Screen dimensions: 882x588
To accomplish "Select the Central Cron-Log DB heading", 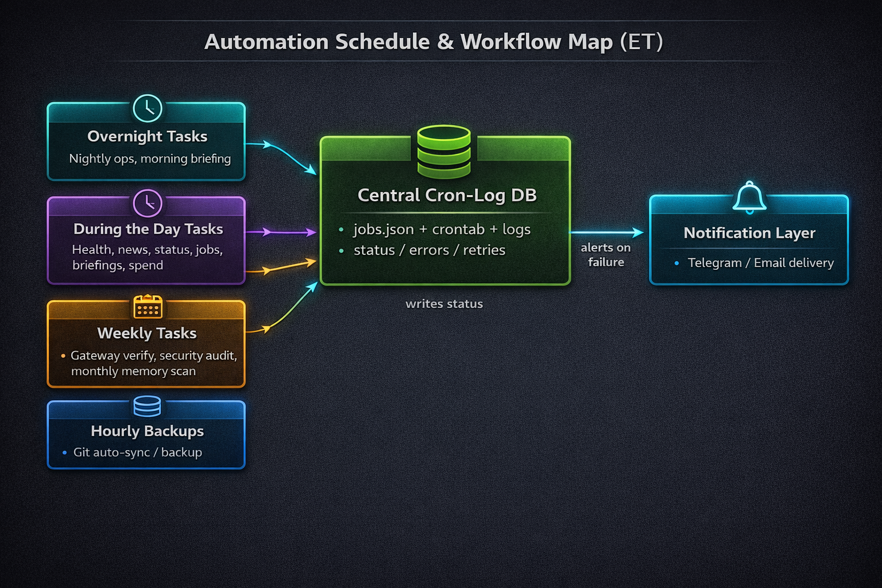I will 447,195.
